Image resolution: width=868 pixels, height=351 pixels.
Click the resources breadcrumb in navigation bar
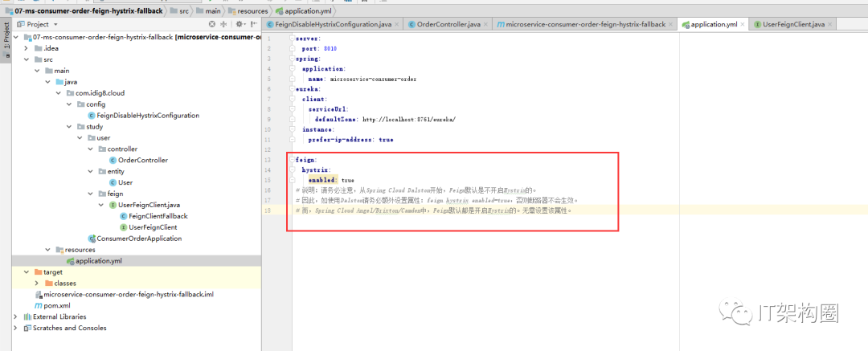tap(250, 10)
